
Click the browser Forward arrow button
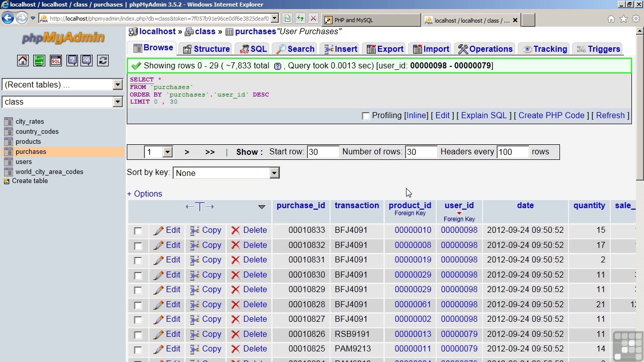pos(22,19)
